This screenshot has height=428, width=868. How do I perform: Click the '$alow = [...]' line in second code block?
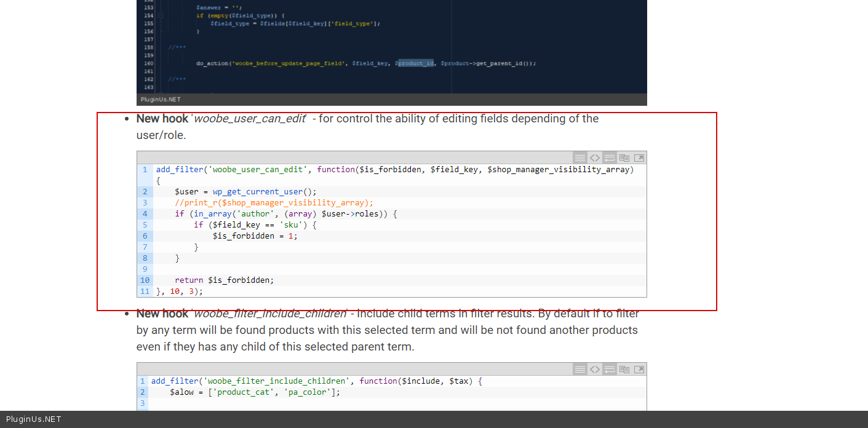255,392
